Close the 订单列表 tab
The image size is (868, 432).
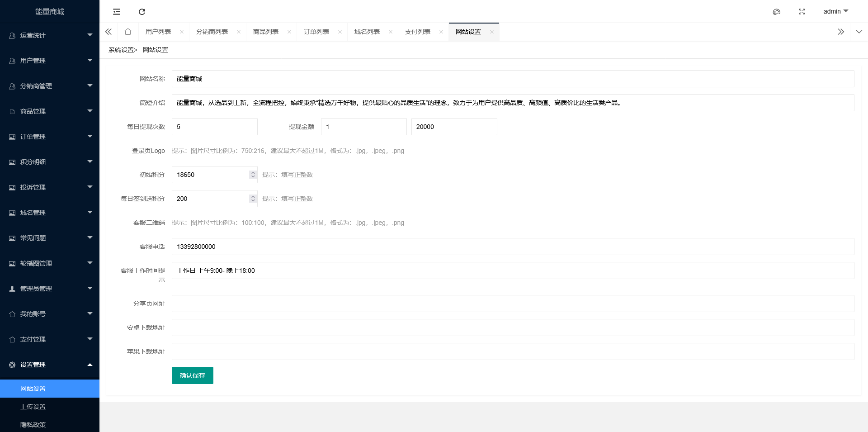(340, 32)
